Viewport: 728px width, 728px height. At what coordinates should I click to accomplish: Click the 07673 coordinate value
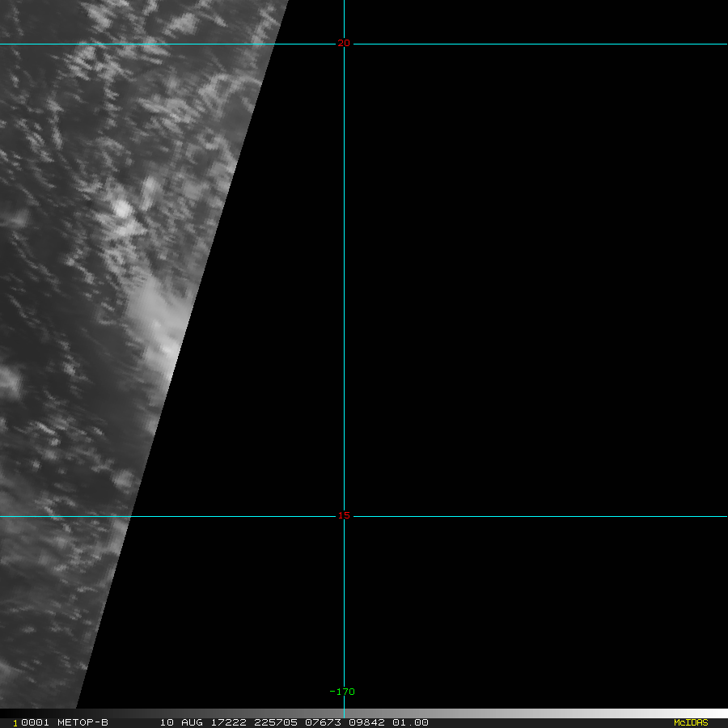323,722
